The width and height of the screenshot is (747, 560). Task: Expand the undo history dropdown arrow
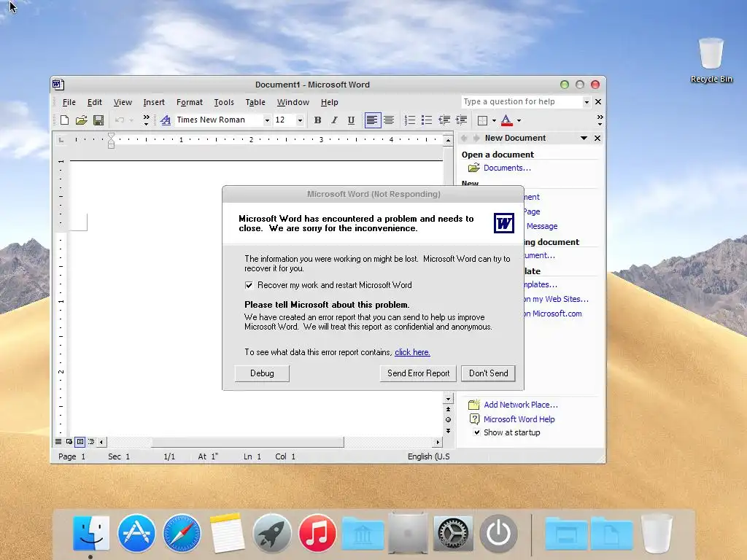point(131,120)
